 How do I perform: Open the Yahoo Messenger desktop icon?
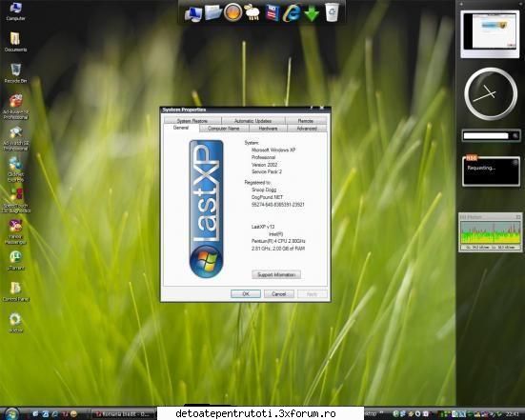(x=15, y=232)
